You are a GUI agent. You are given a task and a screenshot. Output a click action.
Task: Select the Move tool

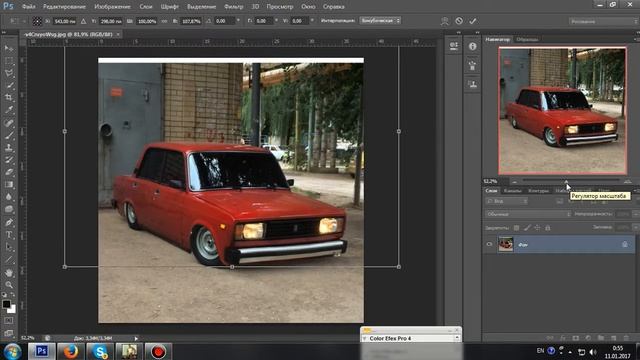9,48
